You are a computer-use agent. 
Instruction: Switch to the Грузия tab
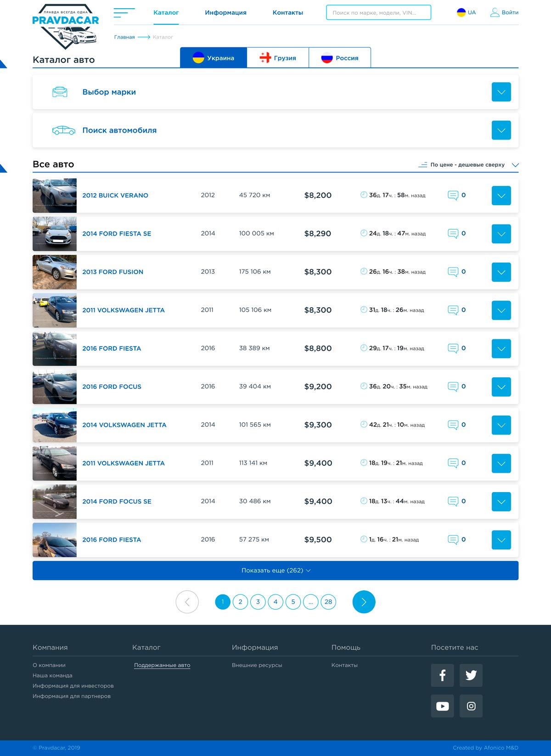278,58
